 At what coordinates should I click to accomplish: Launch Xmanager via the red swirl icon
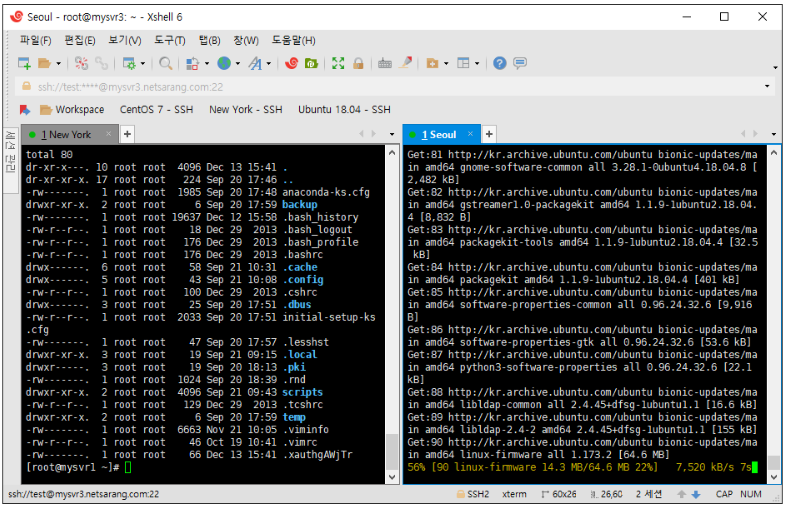point(291,63)
